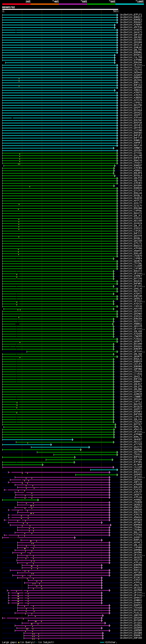Screen dimensions: 146x644
Task: Open the UniRef100_C0L7D8 entry
Action: click(x=131, y=58)
